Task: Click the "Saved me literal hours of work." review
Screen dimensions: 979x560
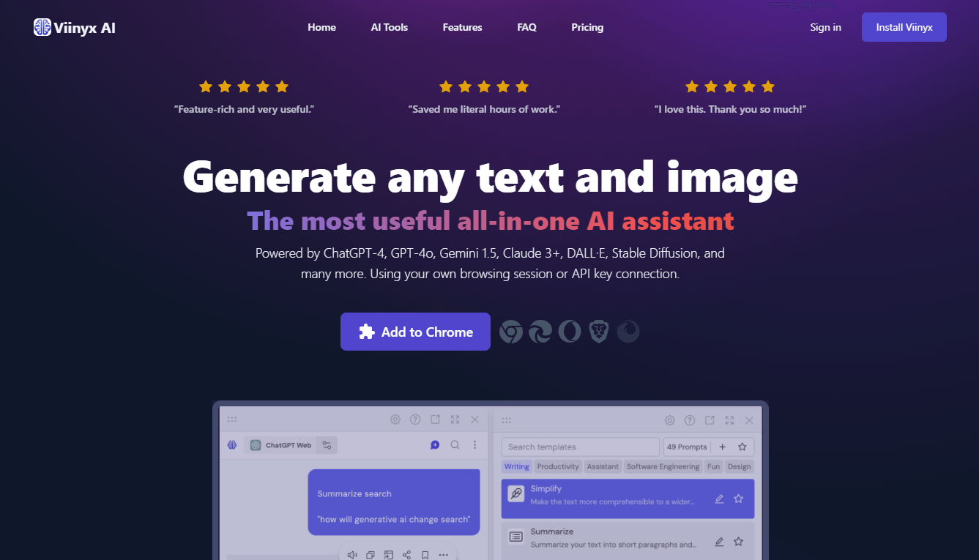Action: tap(484, 109)
